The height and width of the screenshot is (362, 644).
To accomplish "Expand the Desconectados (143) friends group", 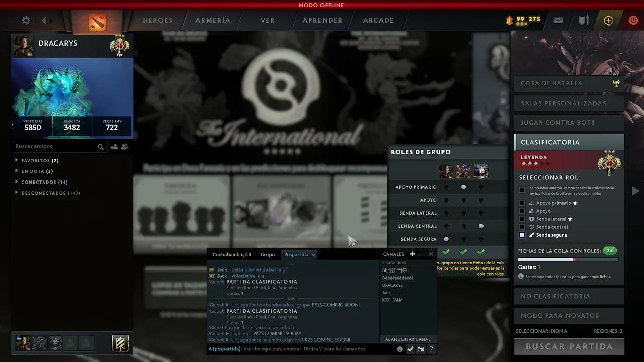I will pos(48,193).
